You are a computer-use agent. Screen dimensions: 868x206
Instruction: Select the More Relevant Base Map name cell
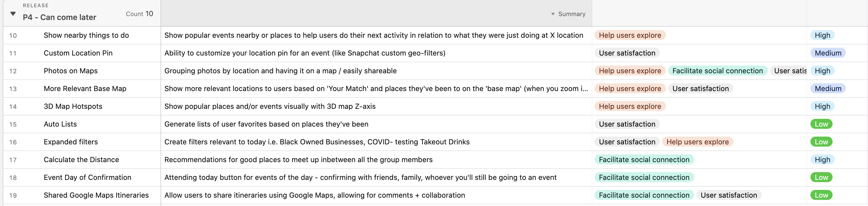[x=85, y=89]
